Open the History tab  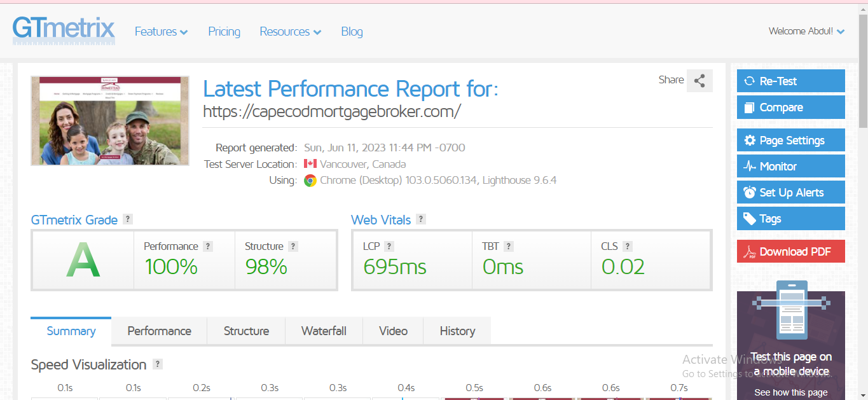tap(457, 331)
